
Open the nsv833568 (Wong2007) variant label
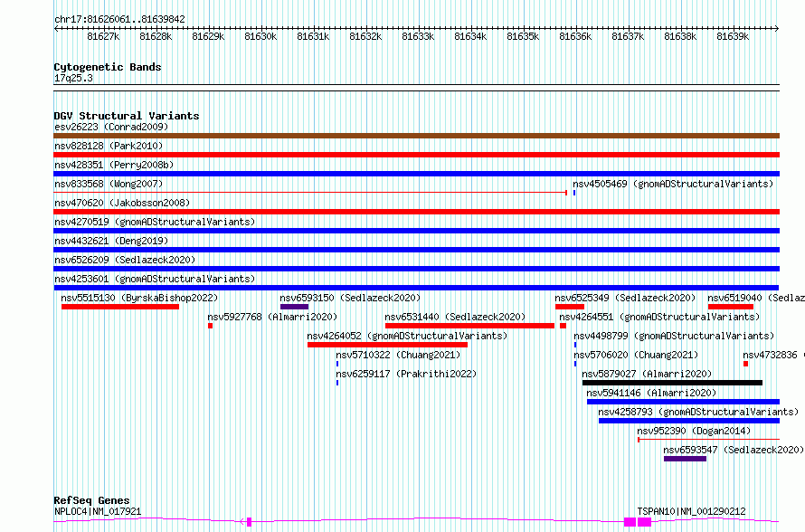(109, 184)
